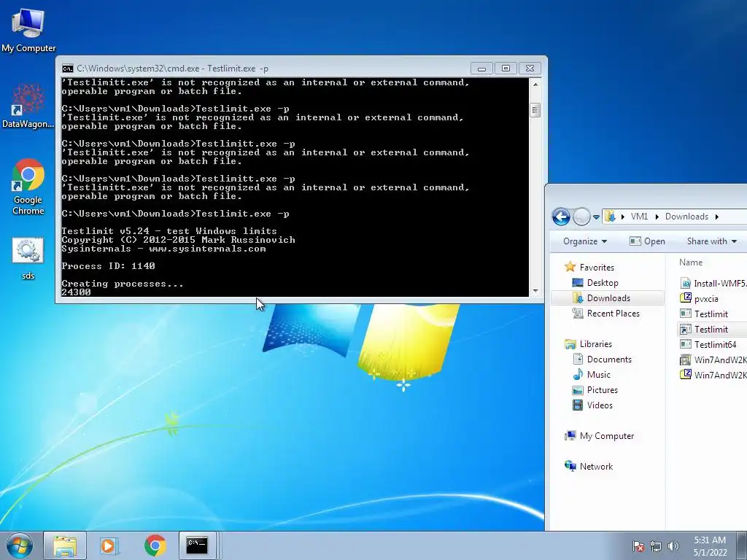
Task: Switch to cmd window taskbar button
Action: [197, 545]
